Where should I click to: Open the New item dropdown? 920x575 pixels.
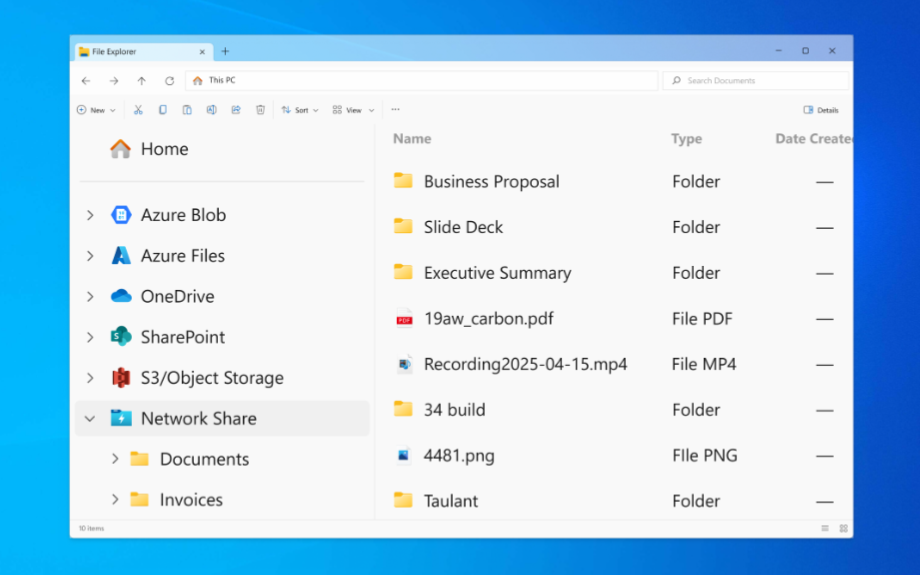pos(96,110)
